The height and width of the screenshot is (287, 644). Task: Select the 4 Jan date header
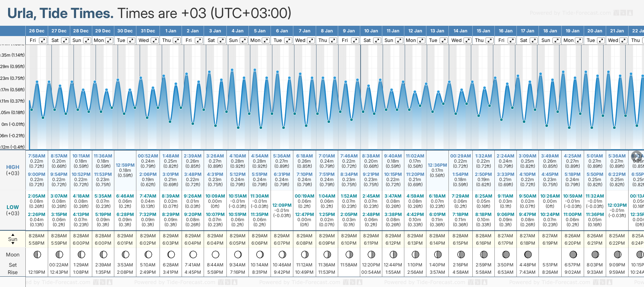tap(237, 31)
